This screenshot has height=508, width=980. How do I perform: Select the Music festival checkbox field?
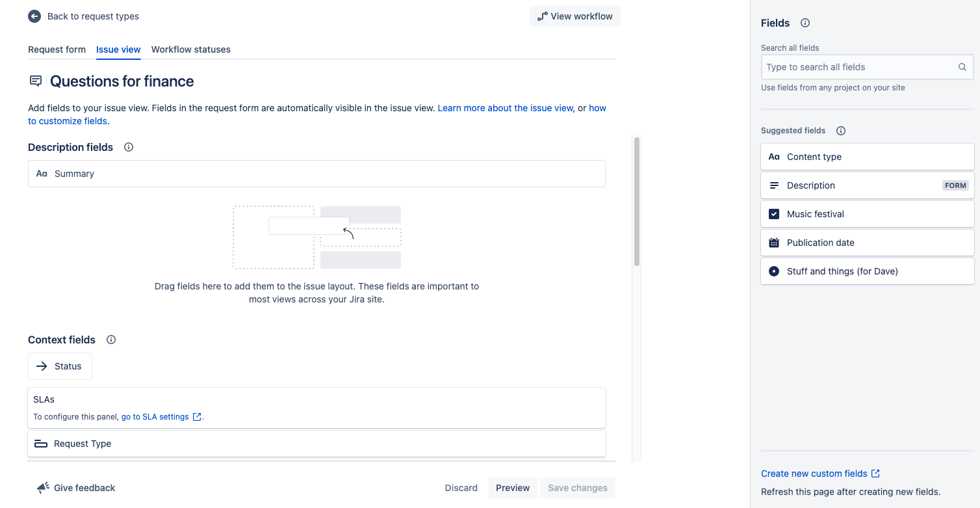(x=868, y=214)
